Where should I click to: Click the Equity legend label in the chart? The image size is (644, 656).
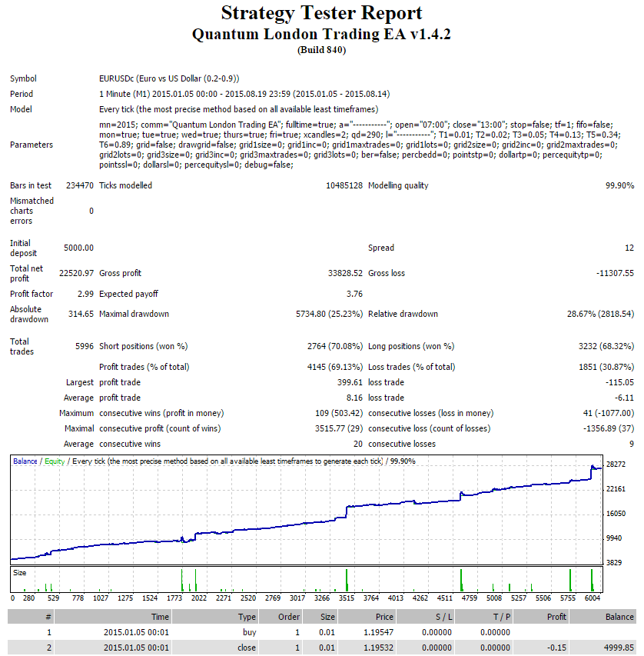[x=55, y=461]
